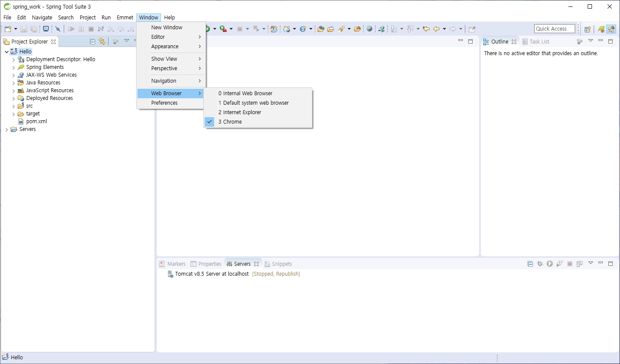This screenshot has width=620, height=364.
Task: Click the Start server in profile mode icon
Action: (560, 264)
